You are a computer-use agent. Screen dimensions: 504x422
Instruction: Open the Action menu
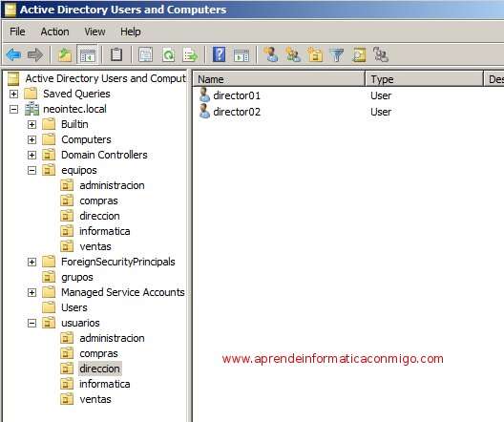point(54,32)
